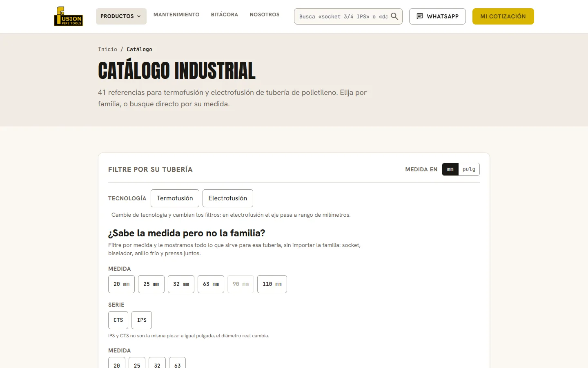Filter by 63 mm size
This screenshot has width=588, height=368.
click(x=211, y=284)
